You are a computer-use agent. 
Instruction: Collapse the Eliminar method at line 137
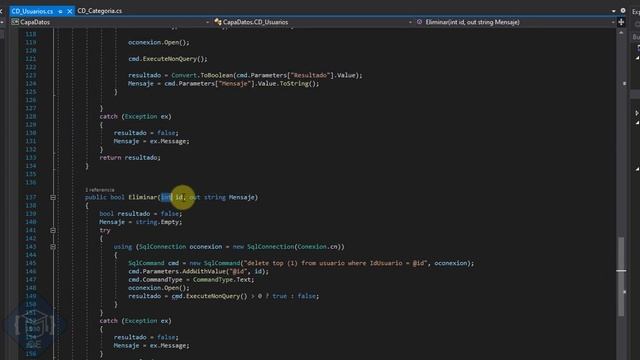[x=53, y=198]
